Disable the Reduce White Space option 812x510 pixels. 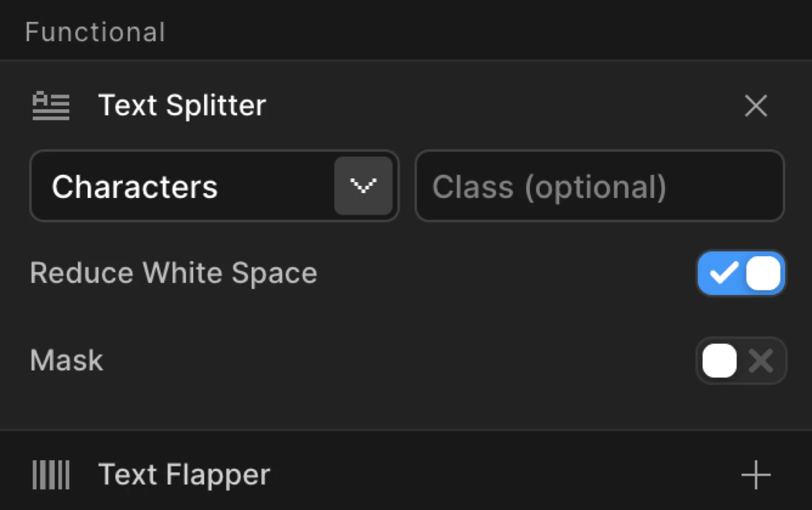click(x=741, y=274)
